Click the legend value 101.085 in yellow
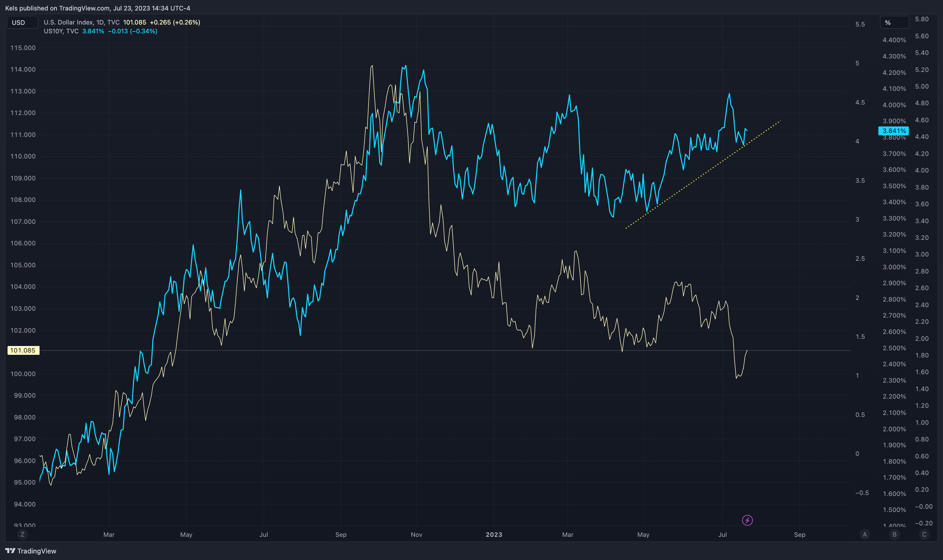 click(134, 22)
